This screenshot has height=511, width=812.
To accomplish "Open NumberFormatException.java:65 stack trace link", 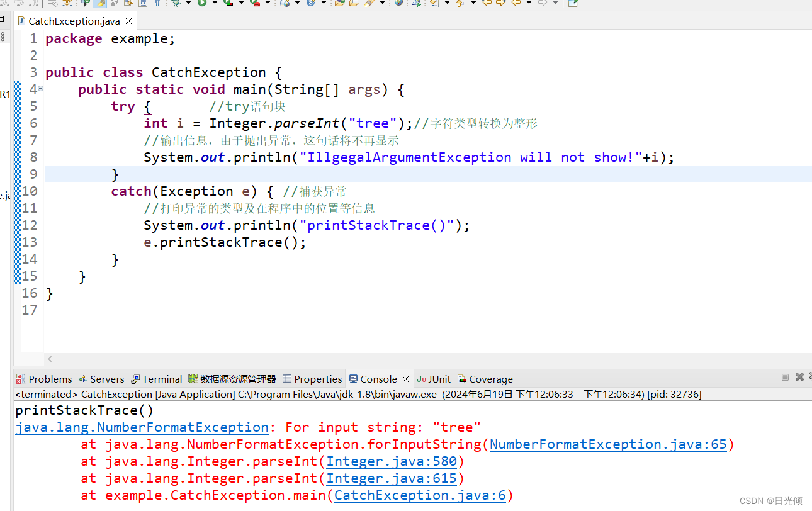I will pos(608,444).
